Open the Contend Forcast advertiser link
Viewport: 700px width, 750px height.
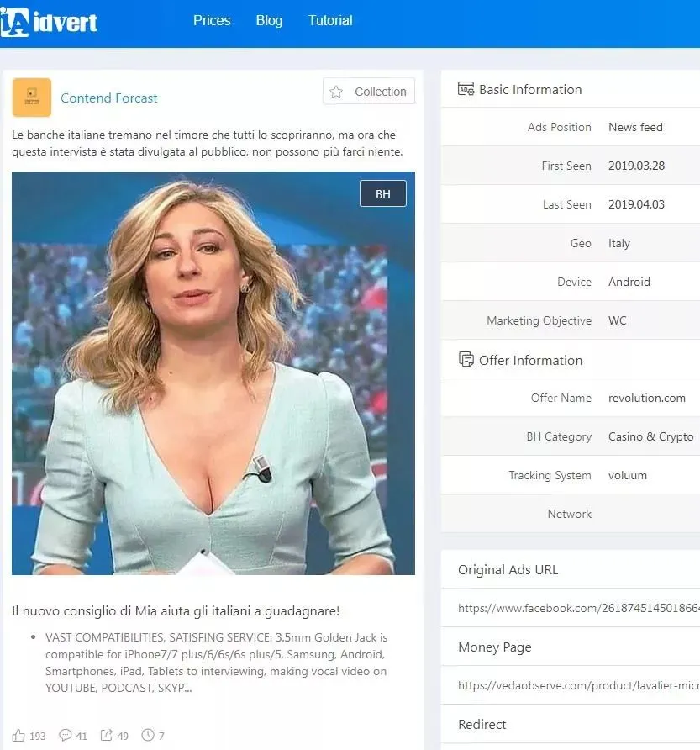click(109, 98)
